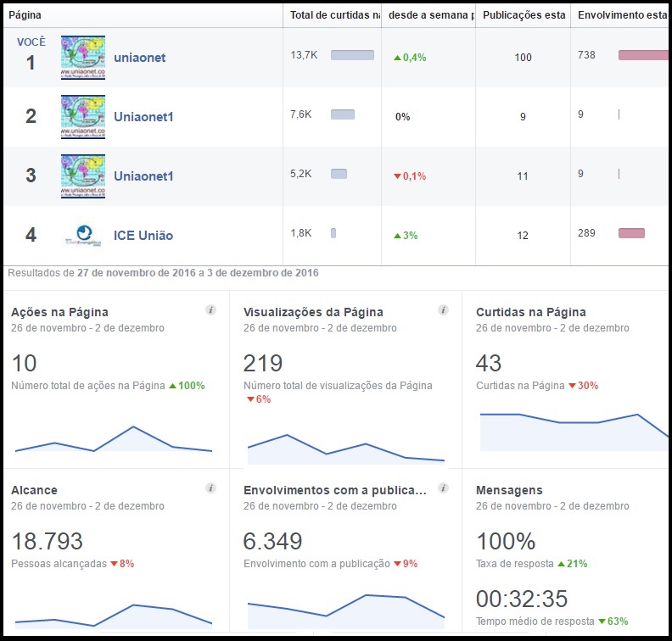
Task: Click the Envolvimento esta column header
Action: pos(619,15)
